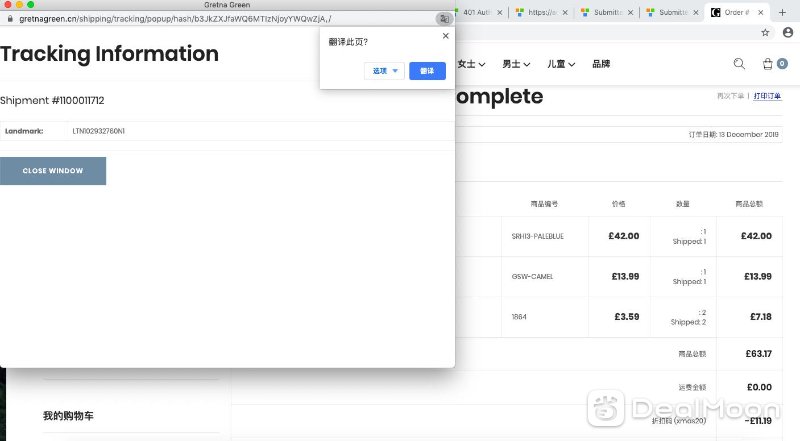Click the cart count badge 0
800x441 pixels.
[x=782, y=64]
